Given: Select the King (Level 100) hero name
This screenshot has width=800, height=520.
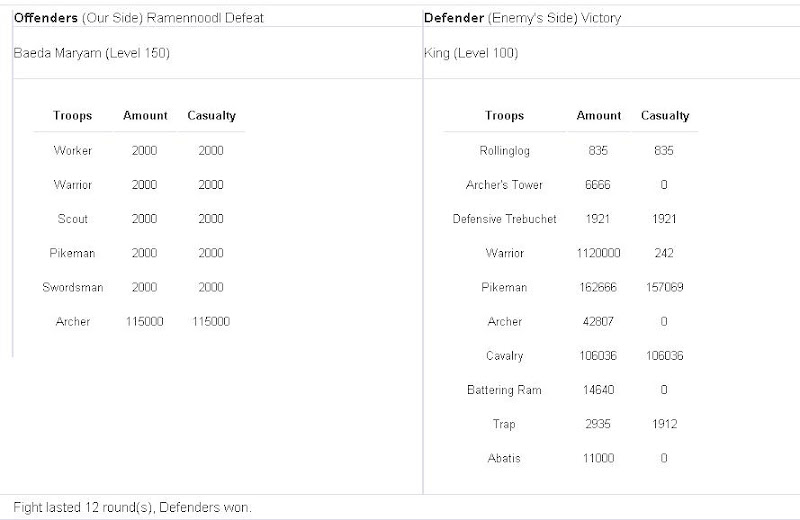Looking at the screenshot, I should [471, 53].
